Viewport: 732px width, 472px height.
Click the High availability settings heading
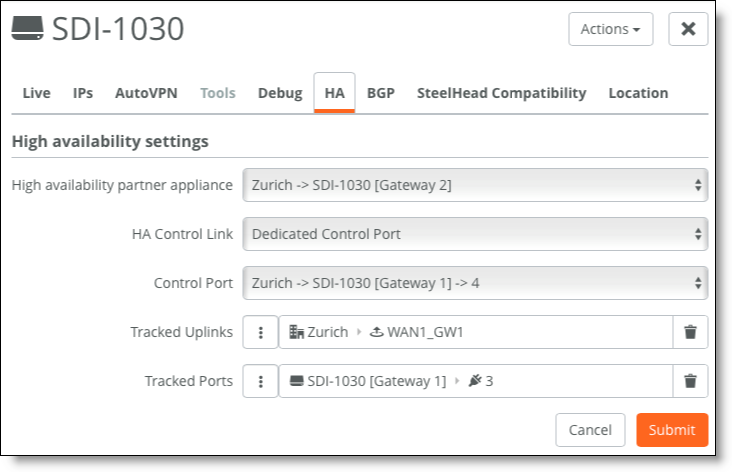coord(110,141)
